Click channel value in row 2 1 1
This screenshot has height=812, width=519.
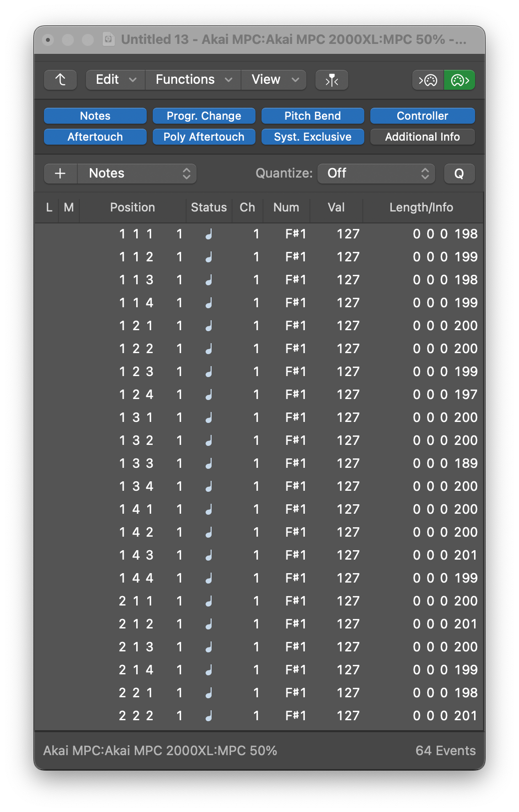(x=257, y=601)
